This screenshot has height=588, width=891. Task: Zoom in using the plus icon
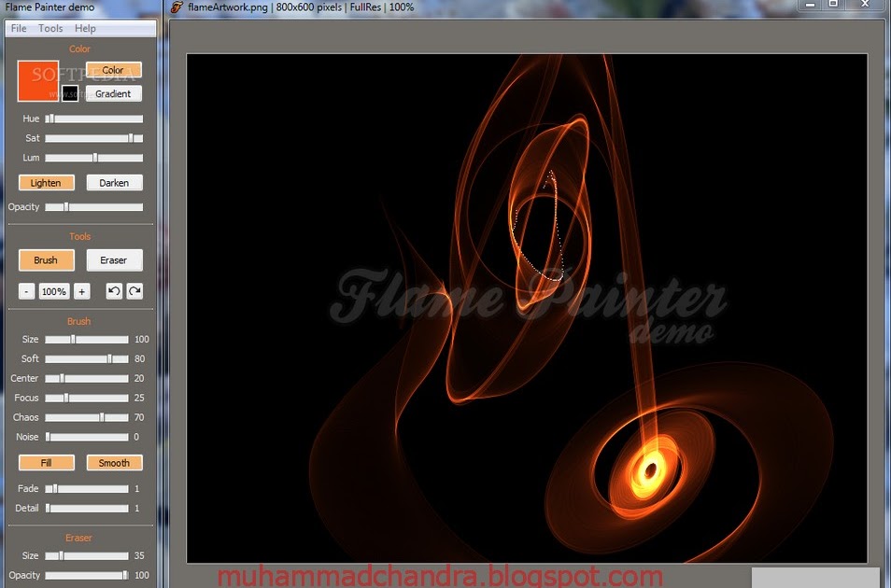point(81,291)
